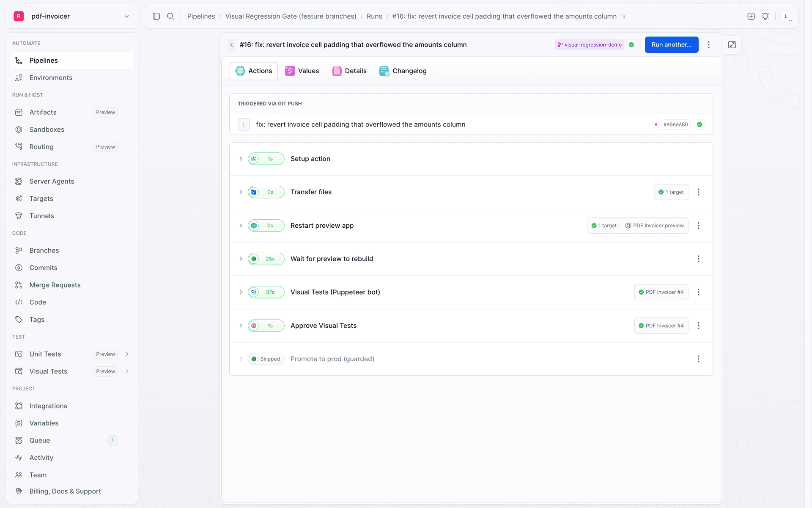The width and height of the screenshot is (812, 508).
Task: Expand the Transfer files row
Action: pos(241,192)
